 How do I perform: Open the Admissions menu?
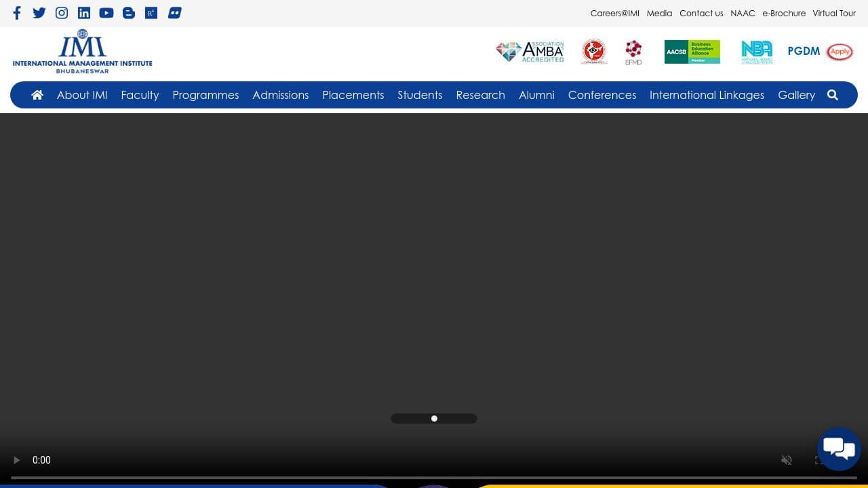click(x=280, y=95)
